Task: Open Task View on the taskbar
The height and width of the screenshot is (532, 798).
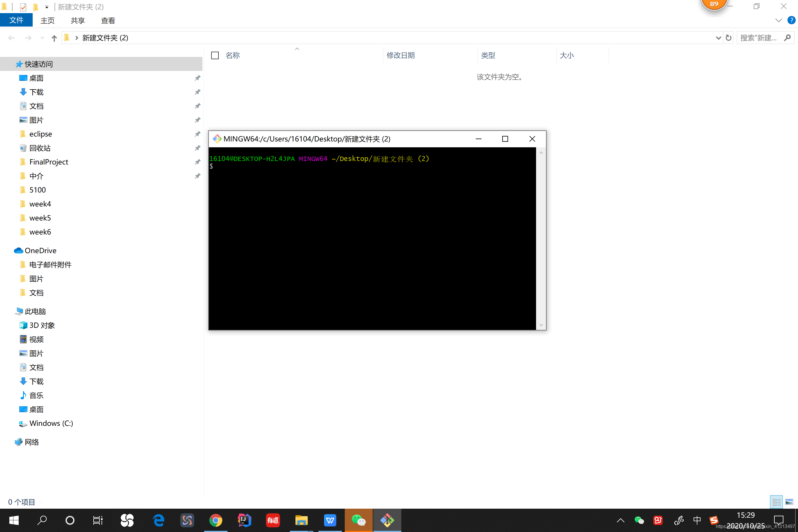Action: (x=98, y=520)
